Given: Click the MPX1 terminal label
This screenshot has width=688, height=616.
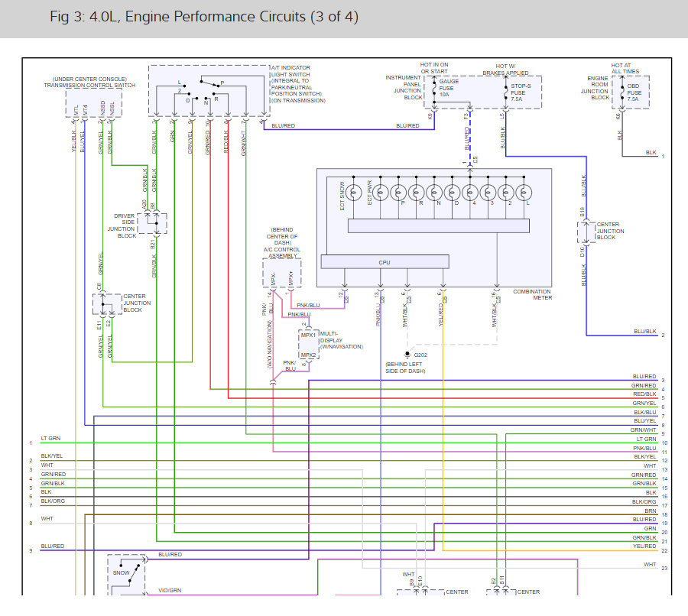Looking at the screenshot, I should tap(308, 335).
